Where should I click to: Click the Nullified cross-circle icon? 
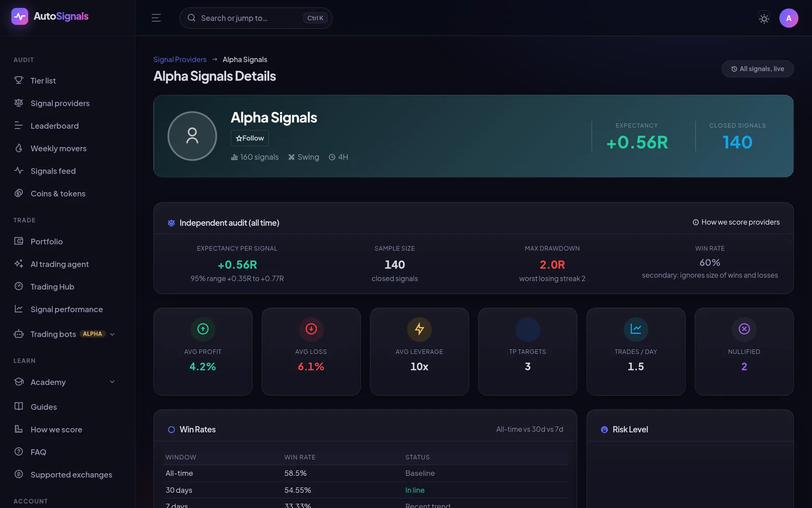tap(744, 329)
